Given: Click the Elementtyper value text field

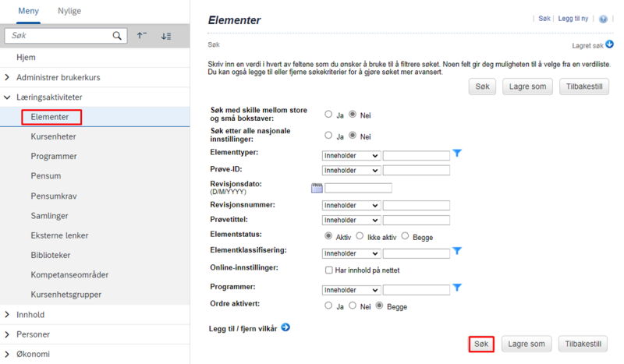Looking at the screenshot, I should click(417, 156).
